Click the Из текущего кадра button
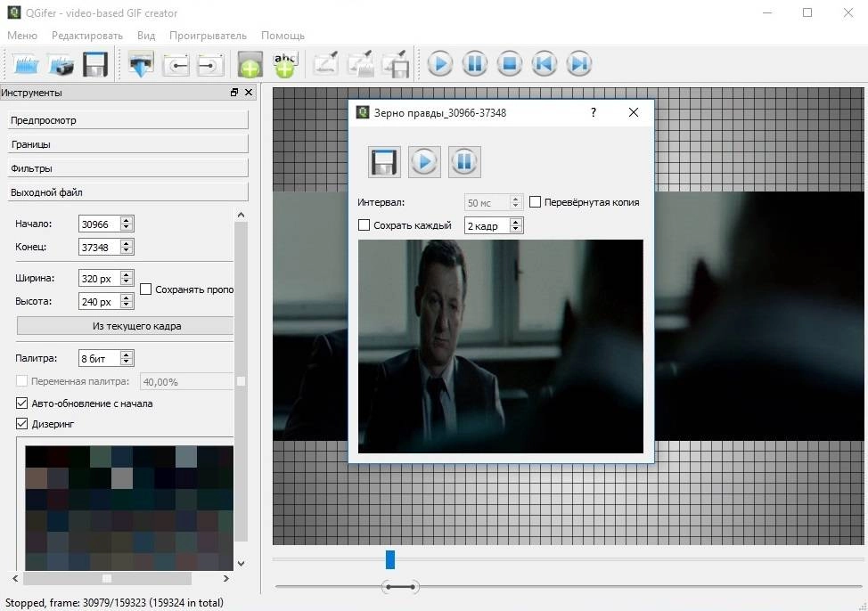This screenshot has height=611, width=868. point(125,326)
